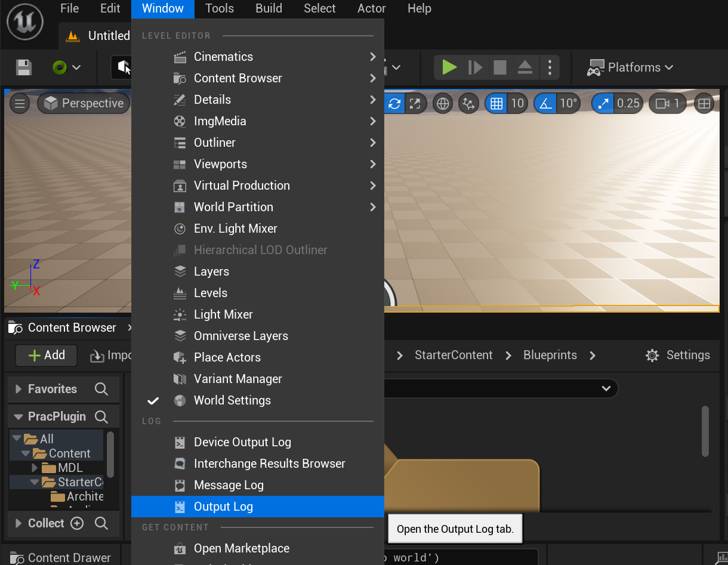The height and width of the screenshot is (565, 728).
Task: Click the Eject button in the toolbar
Action: coord(525,67)
